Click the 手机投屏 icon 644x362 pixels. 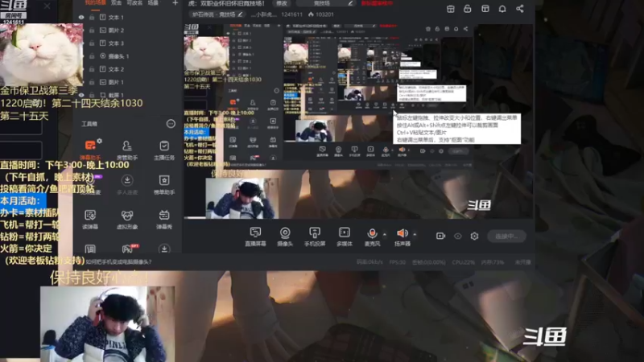tap(315, 237)
